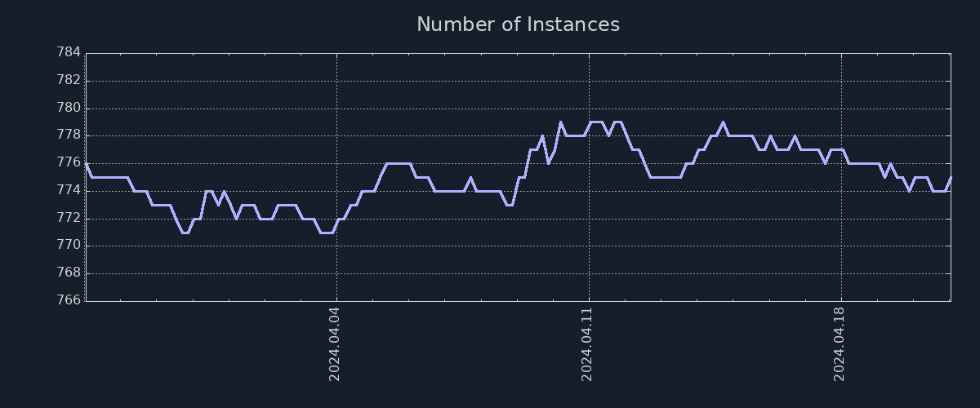This screenshot has width=980, height=408.
Task: Click the 2024.04.11 x-axis date label
Action: point(587,344)
